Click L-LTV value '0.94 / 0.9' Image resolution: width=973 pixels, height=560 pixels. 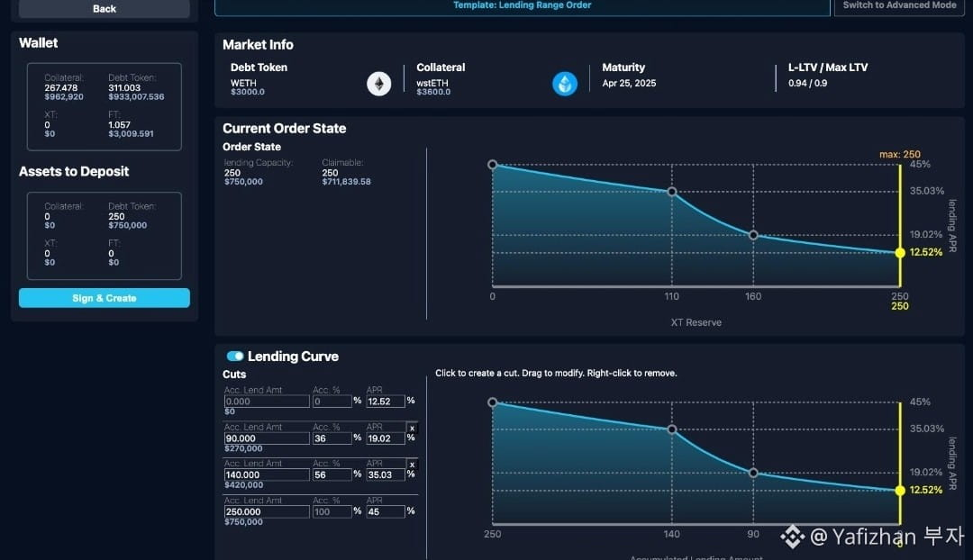[x=807, y=83]
